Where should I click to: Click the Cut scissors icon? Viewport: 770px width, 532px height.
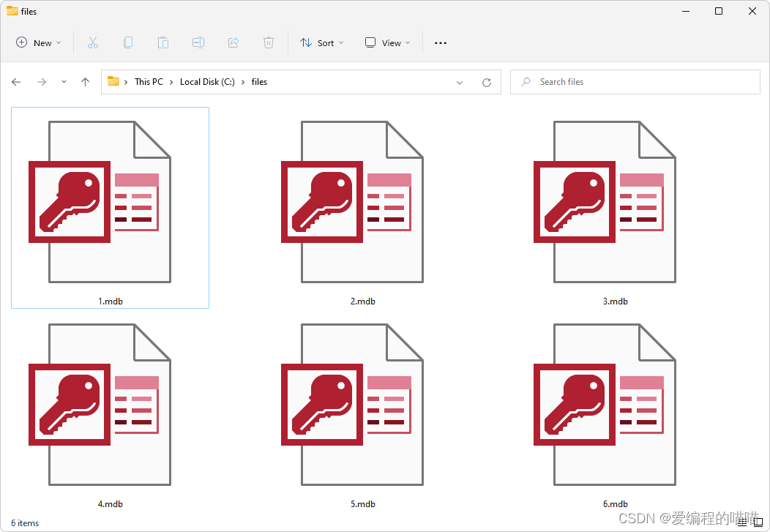pos(93,42)
